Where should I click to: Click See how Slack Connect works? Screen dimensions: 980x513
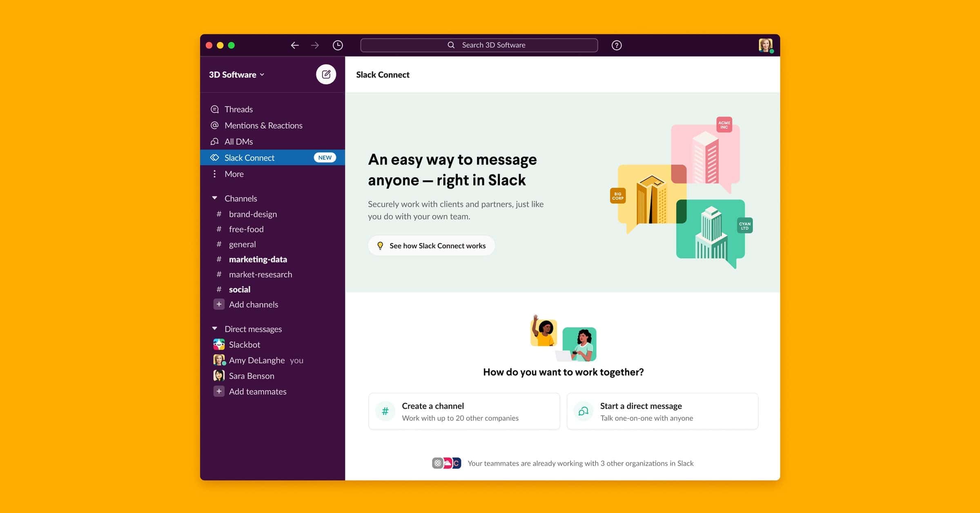coord(431,245)
